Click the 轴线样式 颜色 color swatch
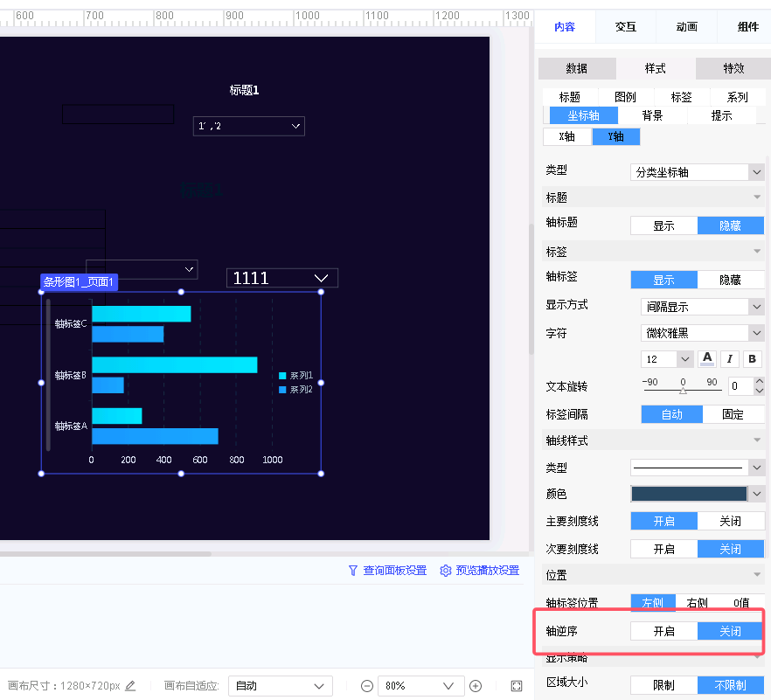This screenshot has width=771, height=700. click(x=689, y=494)
